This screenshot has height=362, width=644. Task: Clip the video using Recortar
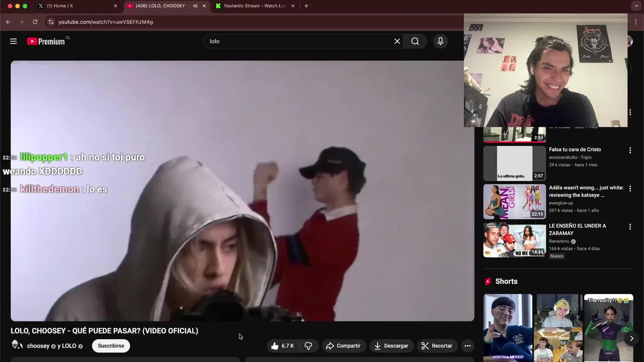tap(437, 346)
